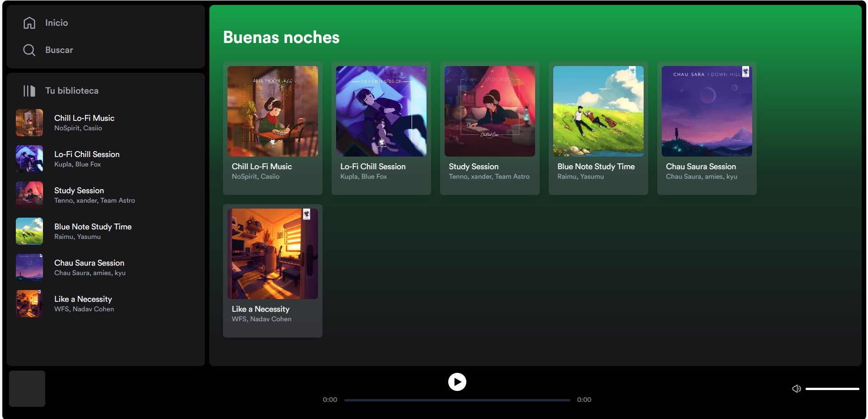This screenshot has width=868, height=419.
Task: Click the Tu biblioteca library icon
Action: 29,91
